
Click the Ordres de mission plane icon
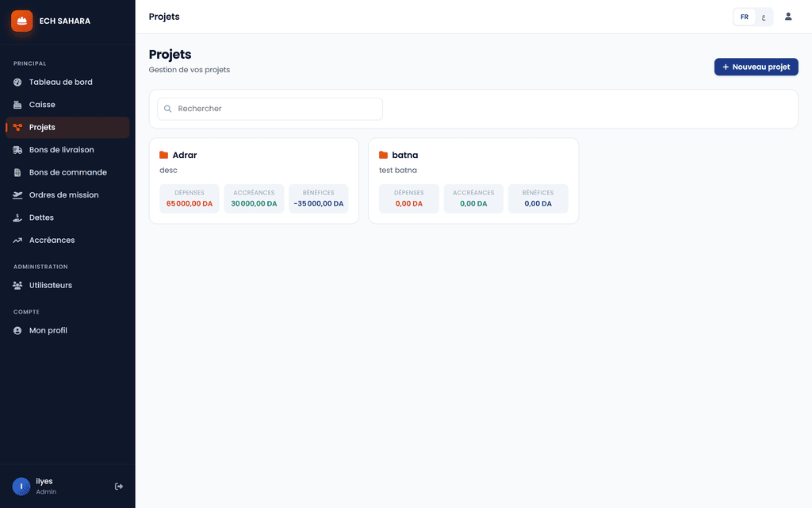point(17,195)
